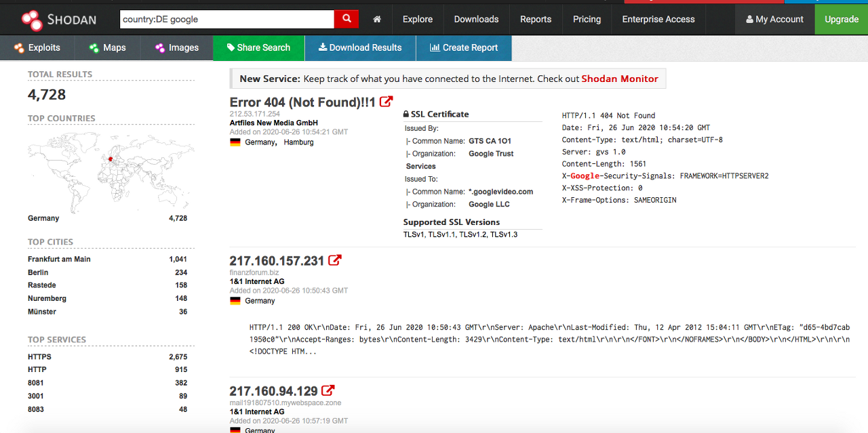
Task: Click finanzforum.biz hostname
Action: coord(254,272)
